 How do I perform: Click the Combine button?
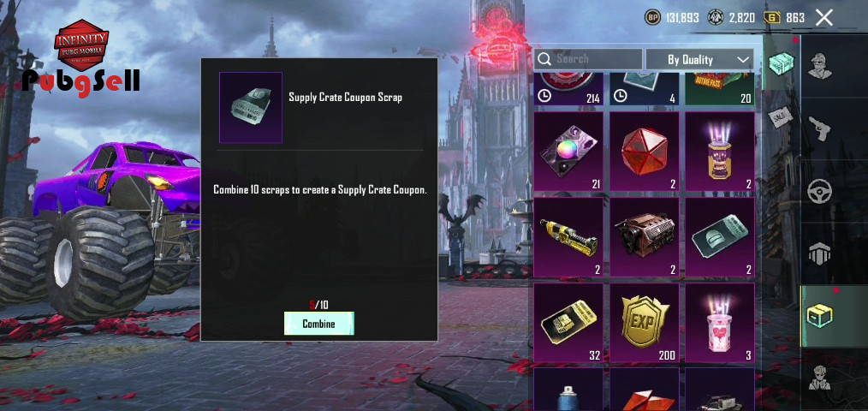point(318,324)
